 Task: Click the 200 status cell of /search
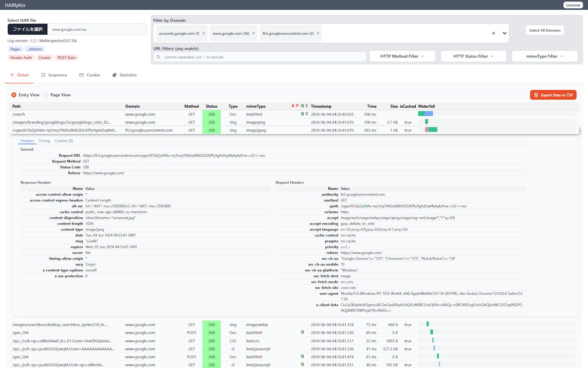tap(211, 114)
